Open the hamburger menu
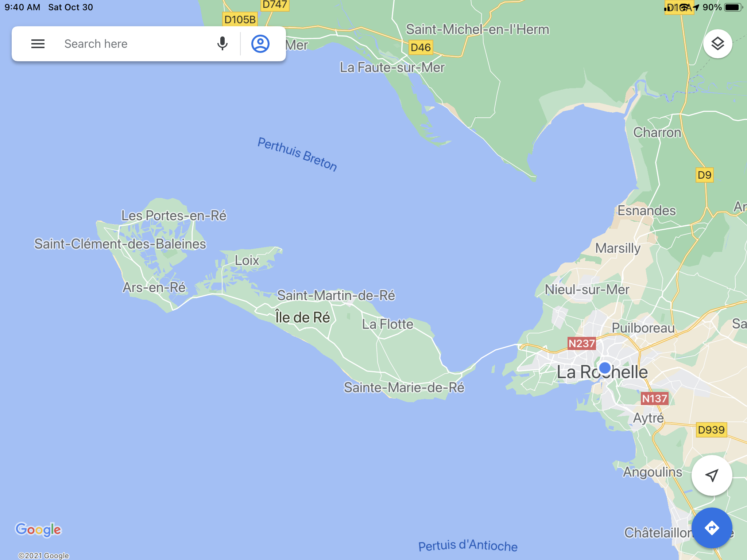 (38, 44)
